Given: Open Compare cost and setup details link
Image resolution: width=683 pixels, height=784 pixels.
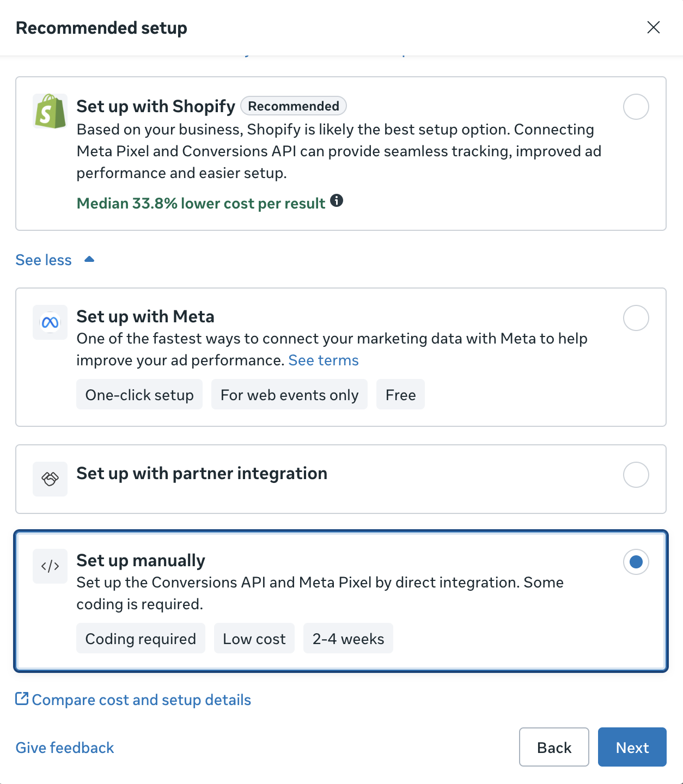Looking at the screenshot, I should (142, 700).
